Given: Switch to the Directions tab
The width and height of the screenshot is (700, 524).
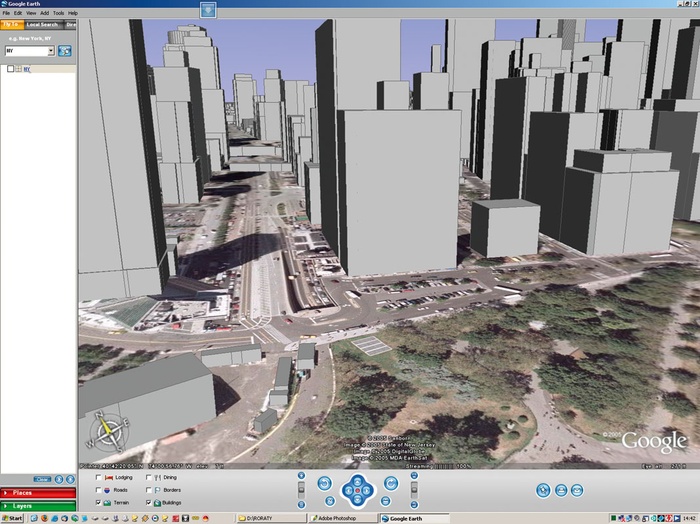Looking at the screenshot, I should 71,25.
